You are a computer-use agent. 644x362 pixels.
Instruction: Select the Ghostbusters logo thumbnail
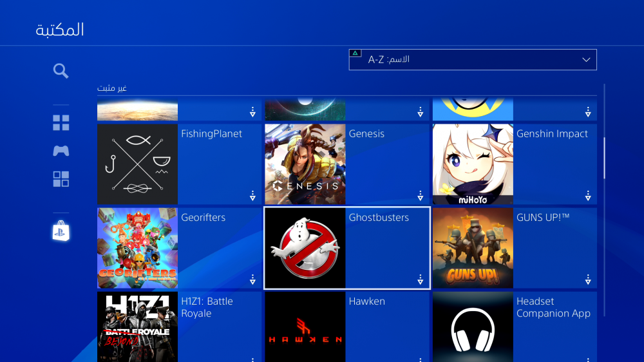(305, 248)
